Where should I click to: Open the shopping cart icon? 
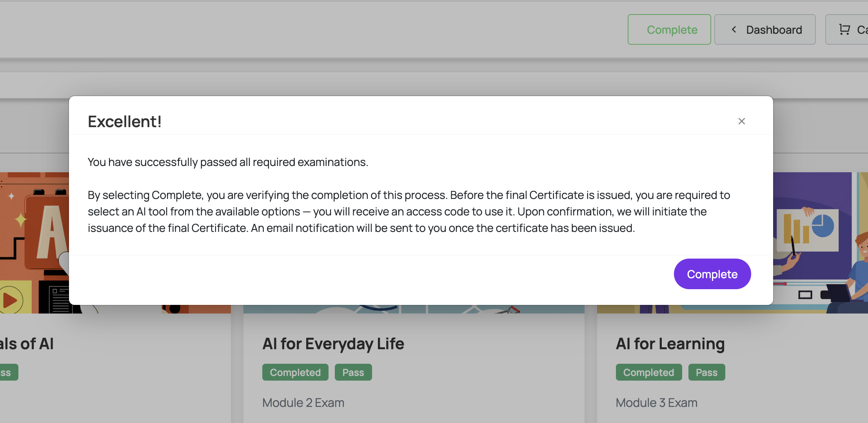[844, 29]
